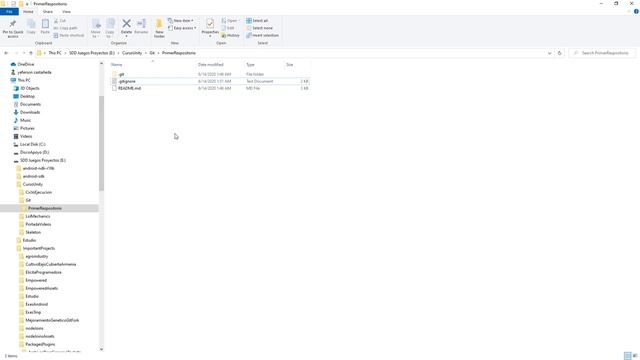The image size is (640, 360).
Task: Open the Copy to ribbon button
Action: click(110, 28)
